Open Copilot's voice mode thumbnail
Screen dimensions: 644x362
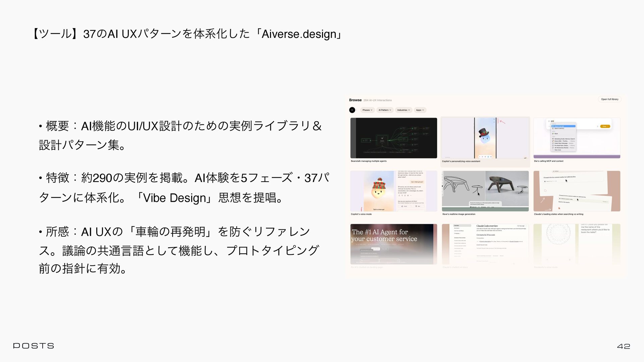pos(393,191)
